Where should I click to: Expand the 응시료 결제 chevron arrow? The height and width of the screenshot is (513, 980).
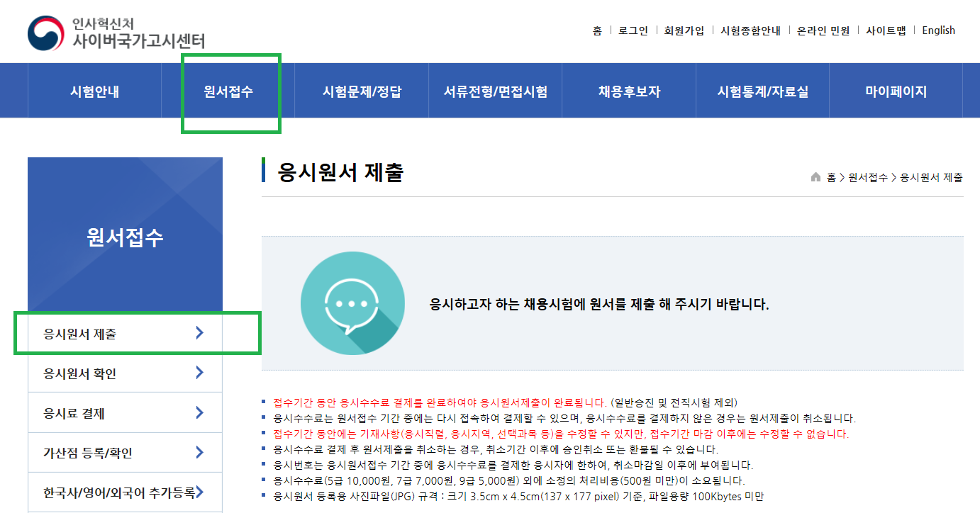[199, 413]
